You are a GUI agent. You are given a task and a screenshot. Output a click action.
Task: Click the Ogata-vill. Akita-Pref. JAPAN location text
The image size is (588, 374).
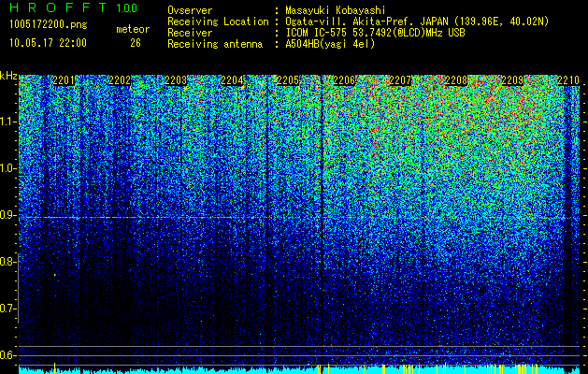pos(417,22)
